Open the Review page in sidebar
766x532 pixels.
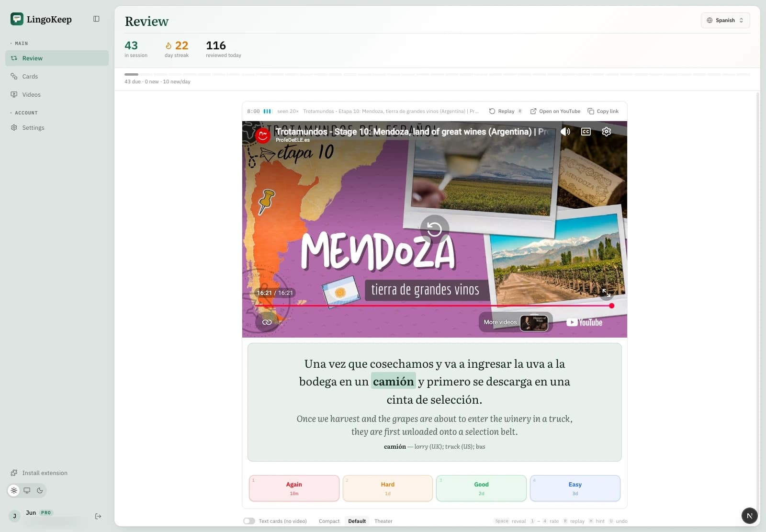point(57,58)
